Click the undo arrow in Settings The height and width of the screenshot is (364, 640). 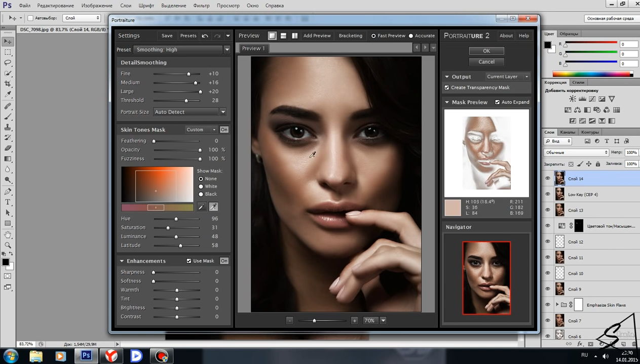pos(205,36)
